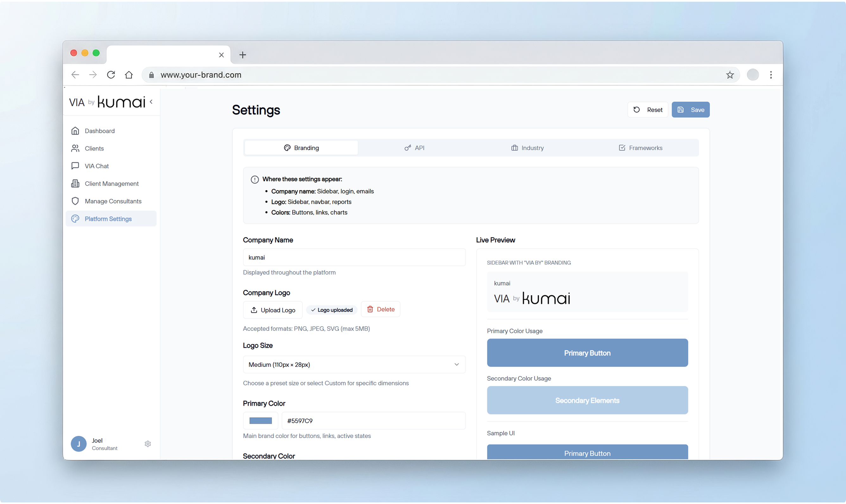This screenshot has height=504, width=846.
Task: Bookmark page with star icon
Action: point(730,75)
